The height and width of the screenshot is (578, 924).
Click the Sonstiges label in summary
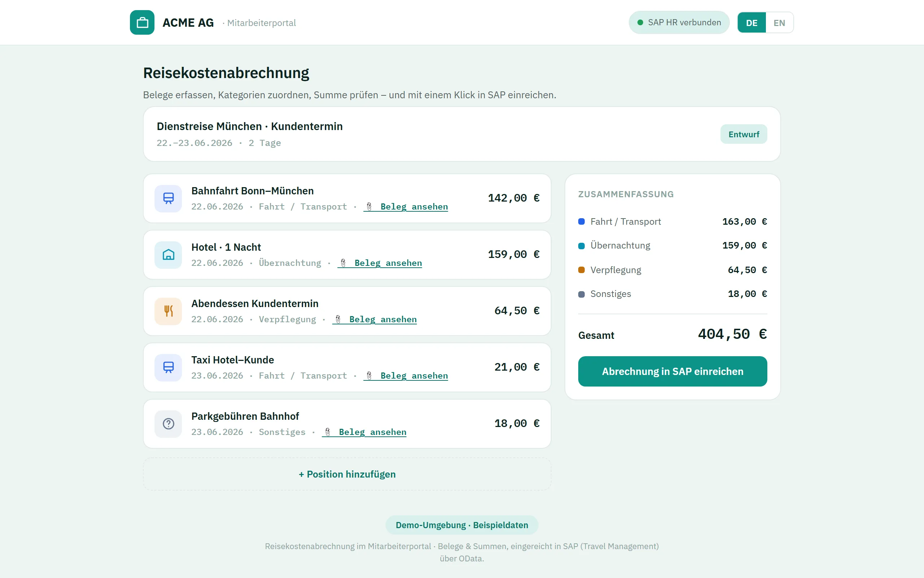611,294
